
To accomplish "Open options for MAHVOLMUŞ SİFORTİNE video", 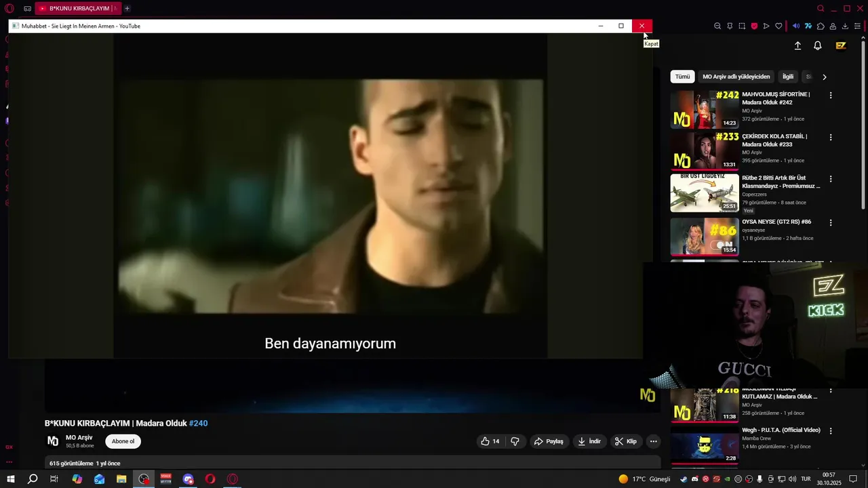I will (831, 96).
